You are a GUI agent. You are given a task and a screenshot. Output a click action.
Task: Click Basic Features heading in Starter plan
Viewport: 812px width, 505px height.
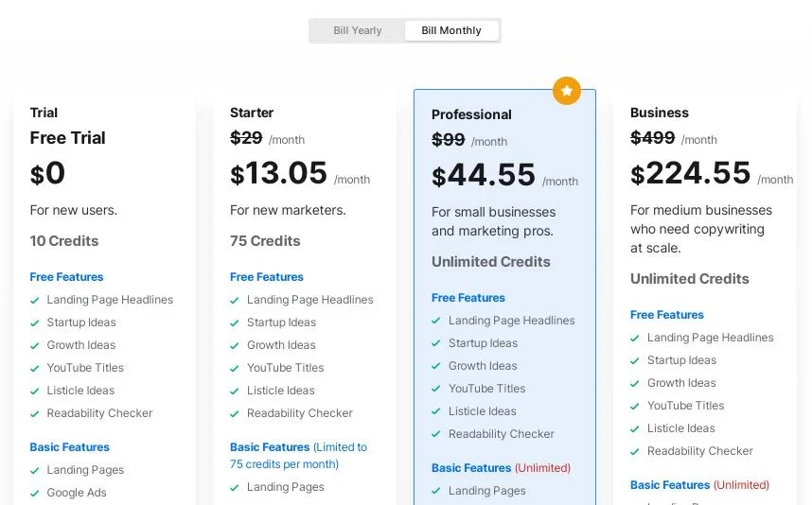[270, 447]
